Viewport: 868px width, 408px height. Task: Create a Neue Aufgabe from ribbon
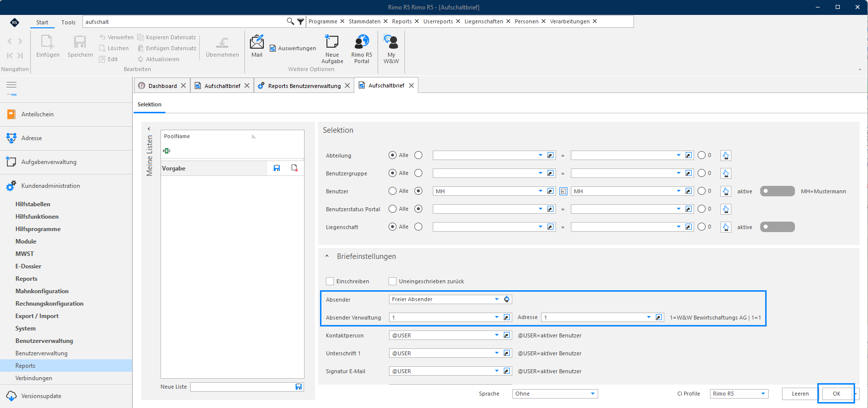332,49
